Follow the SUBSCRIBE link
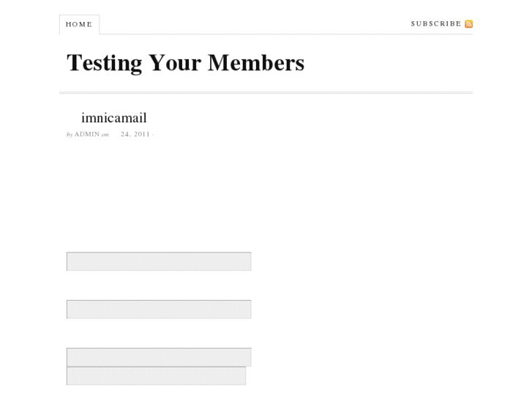 click(436, 23)
